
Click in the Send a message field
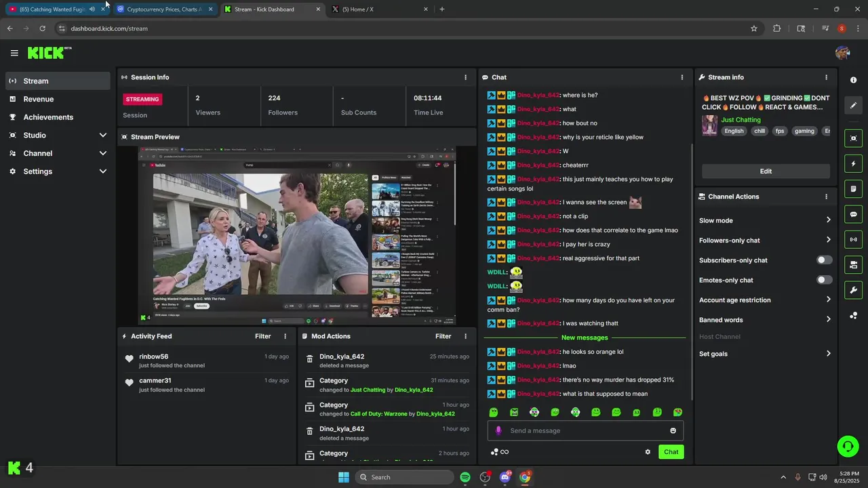tap(586, 430)
